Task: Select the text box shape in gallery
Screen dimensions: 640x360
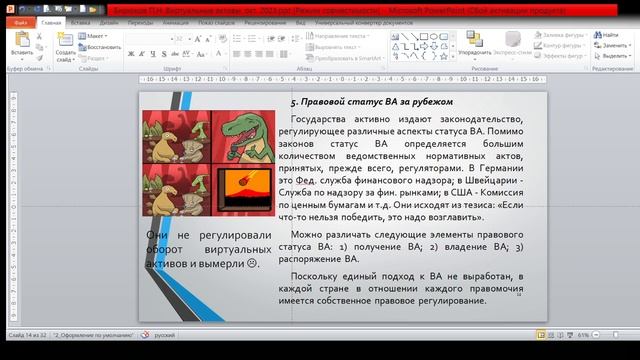Action: 395,37
